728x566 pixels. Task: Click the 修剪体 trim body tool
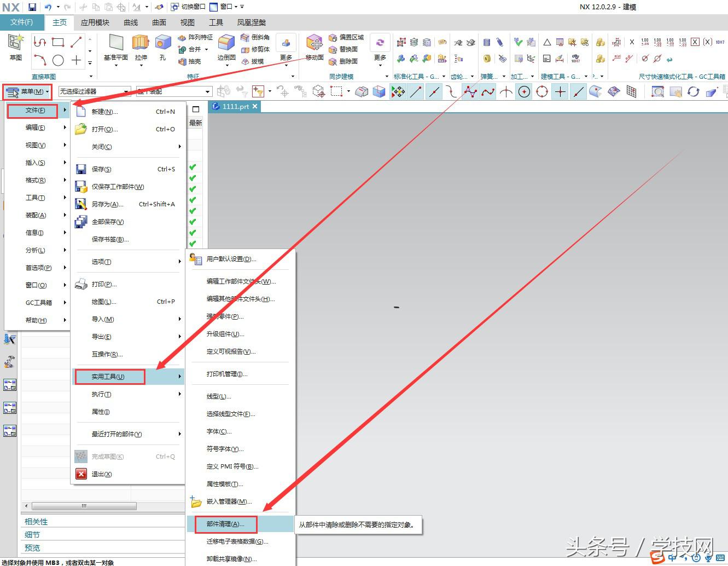255,49
